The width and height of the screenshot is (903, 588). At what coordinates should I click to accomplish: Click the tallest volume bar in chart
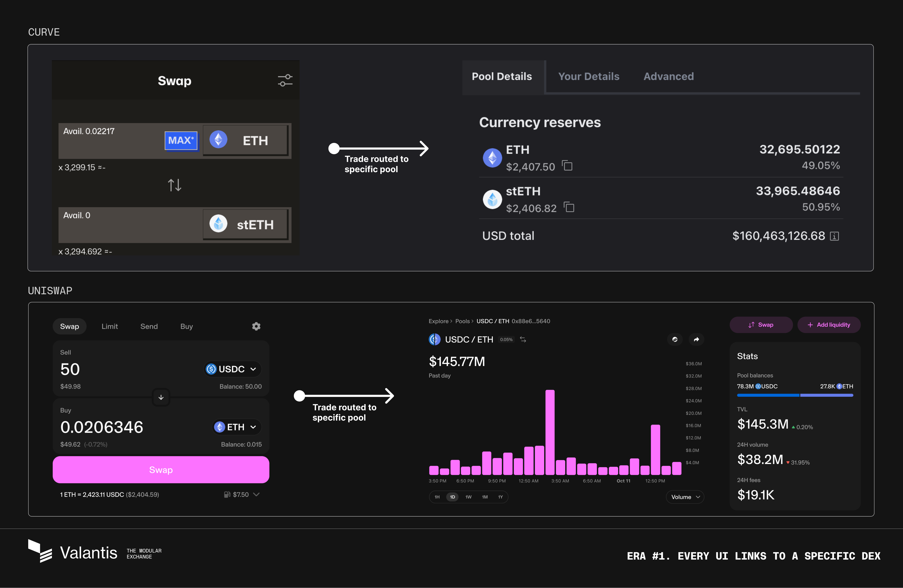(x=550, y=432)
